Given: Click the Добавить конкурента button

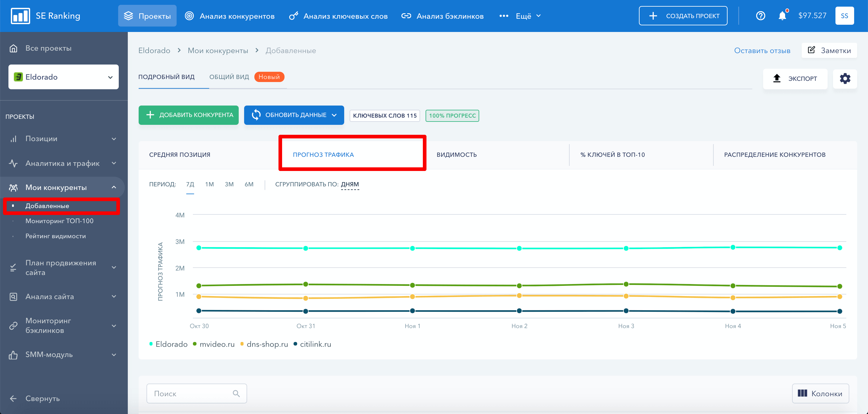Looking at the screenshot, I should (188, 115).
